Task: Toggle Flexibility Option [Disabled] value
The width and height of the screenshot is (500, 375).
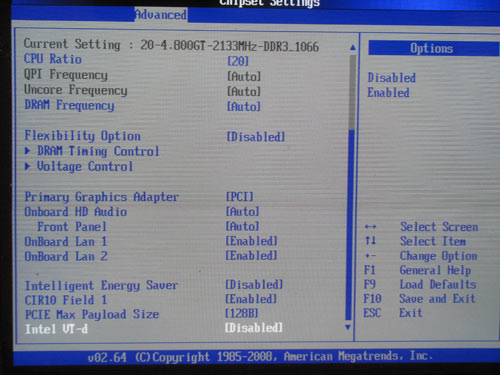Action: [x=256, y=137]
